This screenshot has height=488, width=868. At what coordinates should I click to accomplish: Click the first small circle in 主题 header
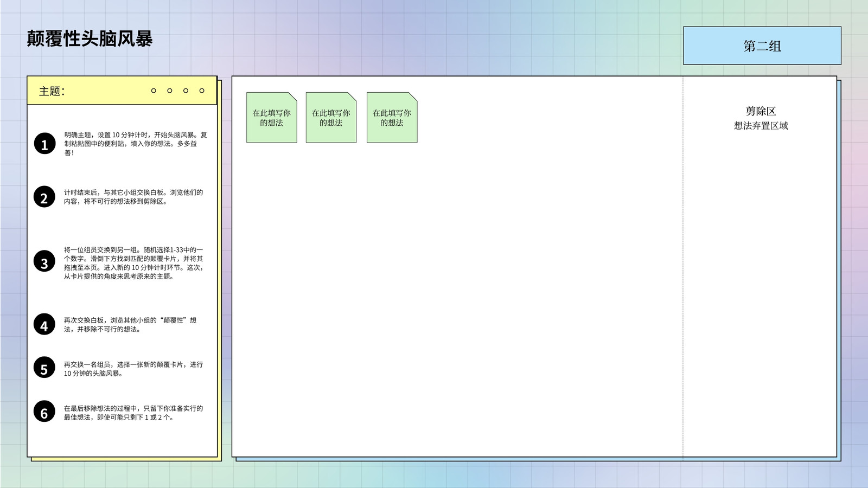click(154, 91)
